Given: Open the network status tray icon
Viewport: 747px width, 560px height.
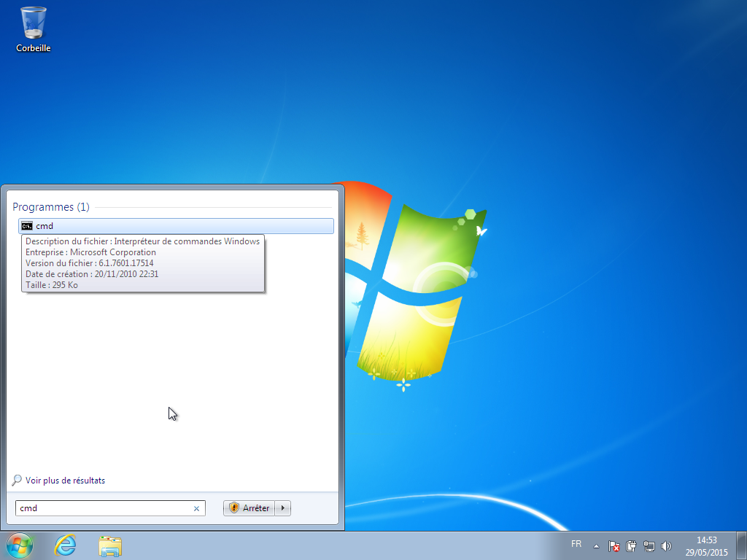Looking at the screenshot, I should point(649,545).
